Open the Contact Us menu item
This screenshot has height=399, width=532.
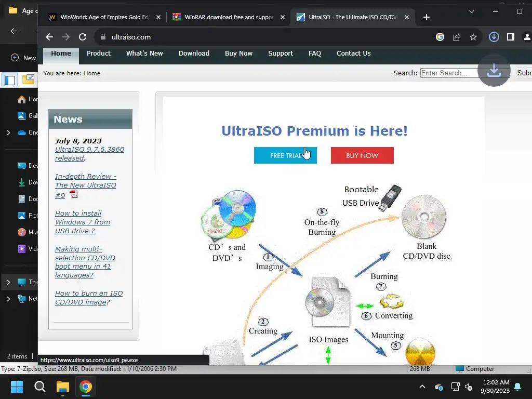tap(353, 54)
